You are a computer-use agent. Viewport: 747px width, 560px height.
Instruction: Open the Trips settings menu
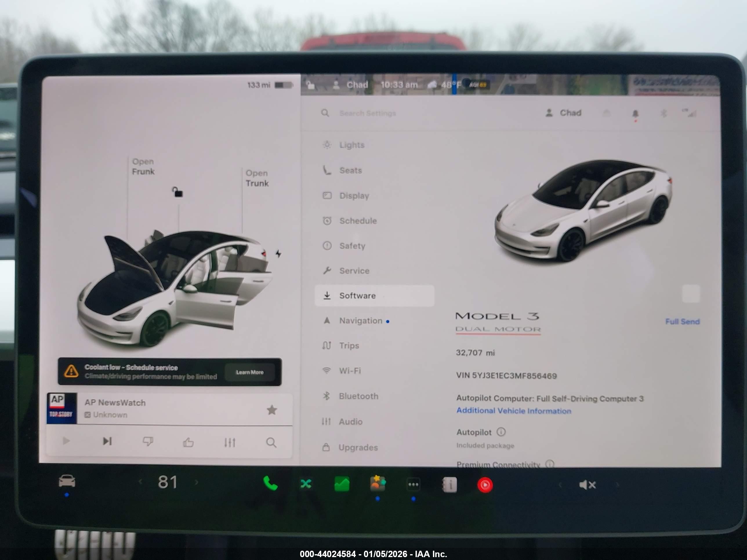click(349, 346)
